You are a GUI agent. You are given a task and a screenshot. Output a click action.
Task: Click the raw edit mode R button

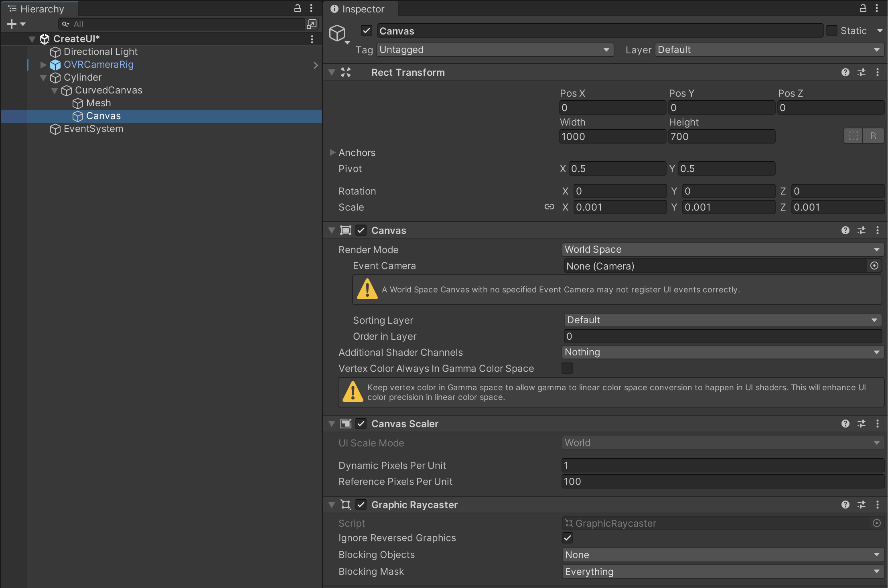click(873, 136)
